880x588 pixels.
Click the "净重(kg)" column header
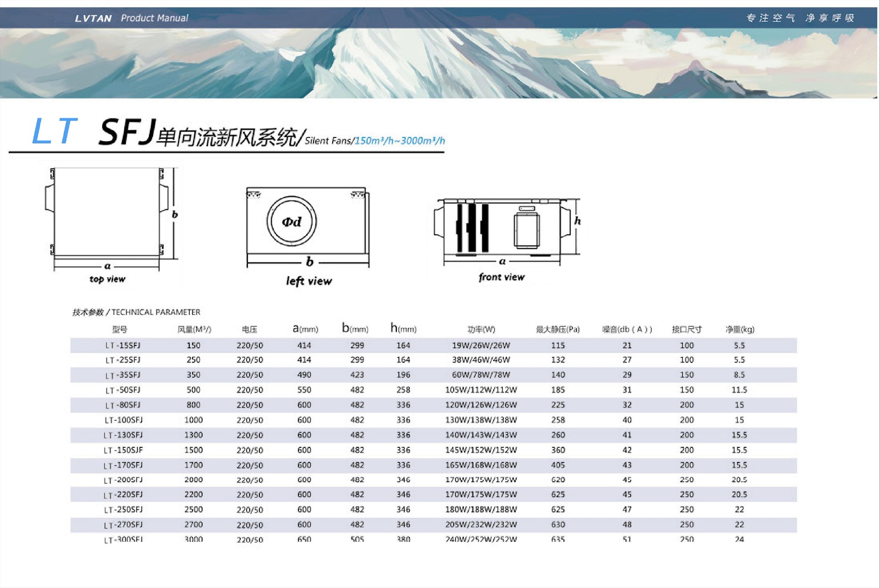point(740,330)
